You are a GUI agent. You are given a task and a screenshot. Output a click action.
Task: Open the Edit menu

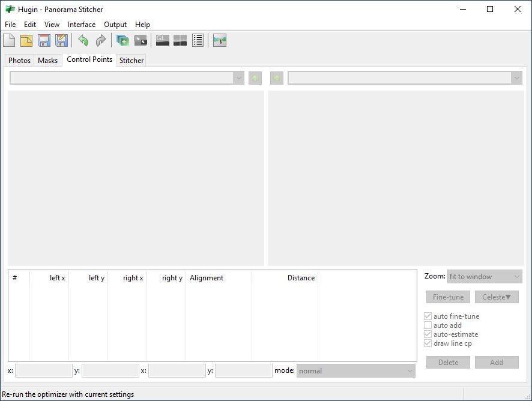tap(30, 25)
